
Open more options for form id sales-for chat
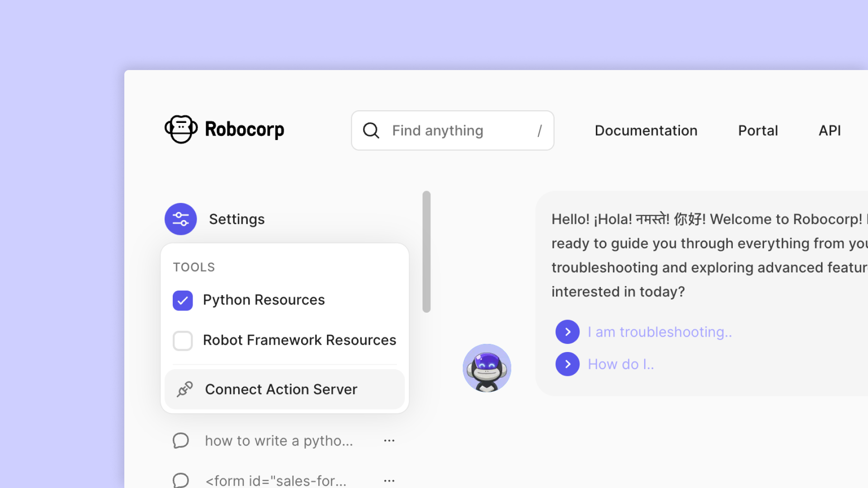(389, 481)
